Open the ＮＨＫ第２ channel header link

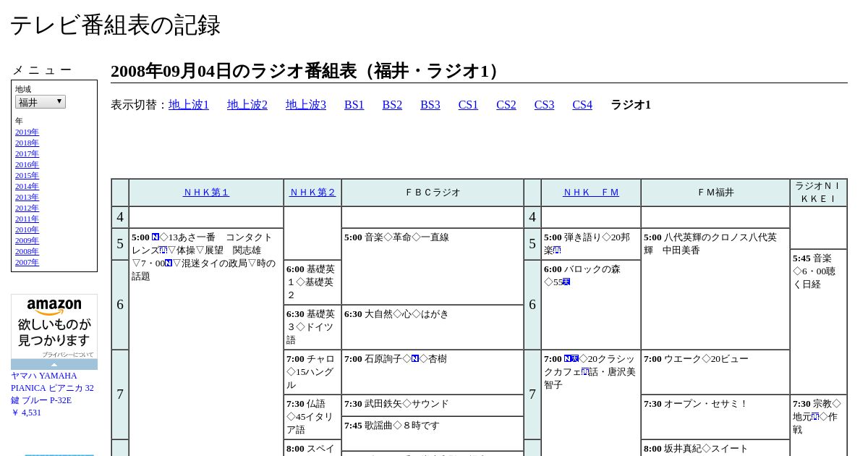pos(312,193)
